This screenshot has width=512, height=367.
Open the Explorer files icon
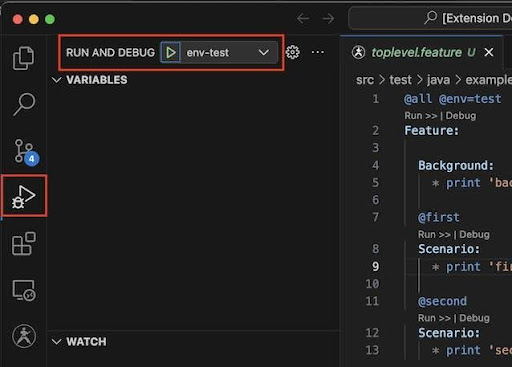[23, 58]
